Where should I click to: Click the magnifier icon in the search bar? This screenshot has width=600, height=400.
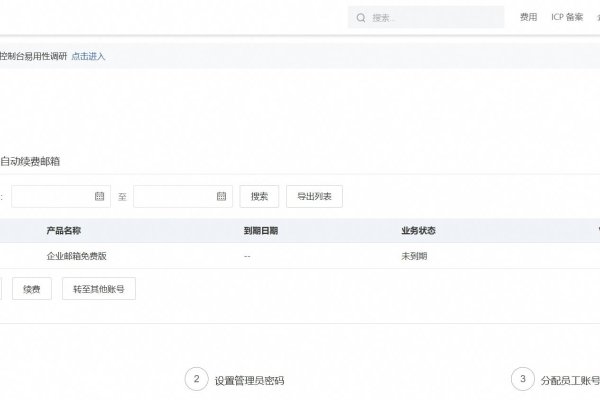(x=360, y=18)
